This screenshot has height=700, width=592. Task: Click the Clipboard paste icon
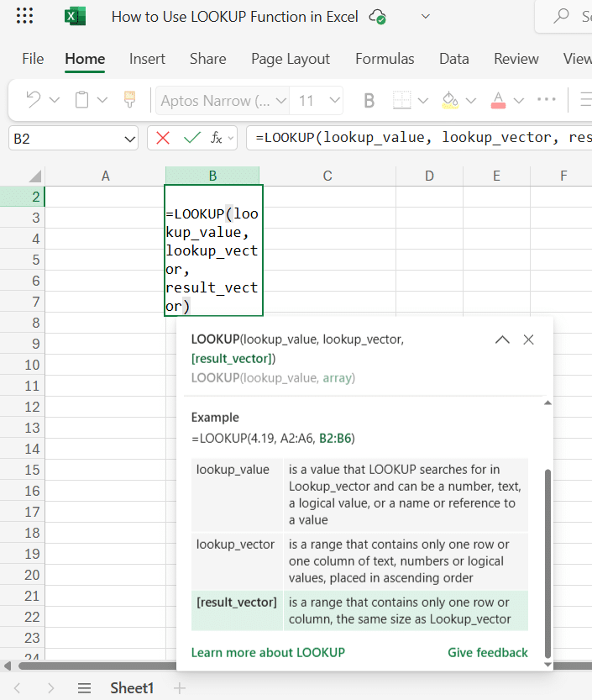point(82,101)
